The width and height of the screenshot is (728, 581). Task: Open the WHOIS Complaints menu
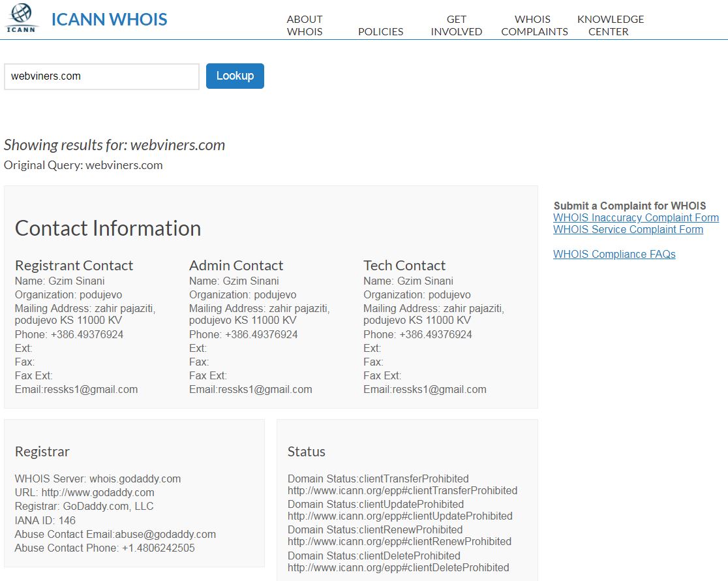click(534, 25)
